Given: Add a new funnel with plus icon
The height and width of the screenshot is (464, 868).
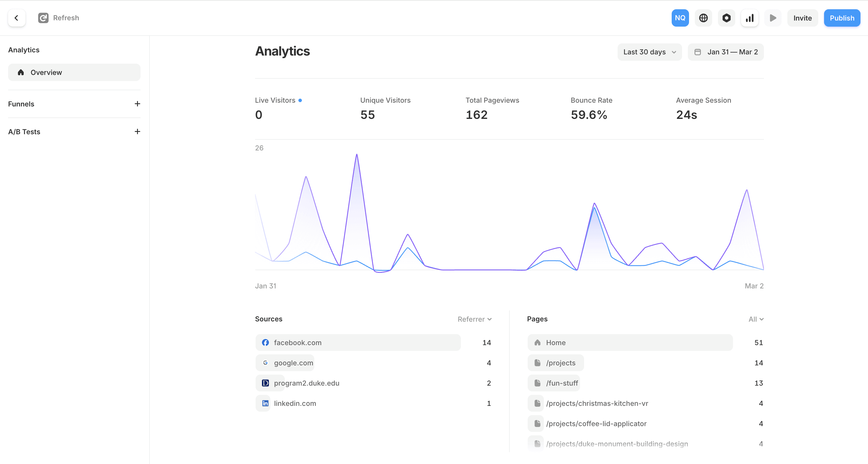Looking at the screenshot, I should tap(137, 104).
